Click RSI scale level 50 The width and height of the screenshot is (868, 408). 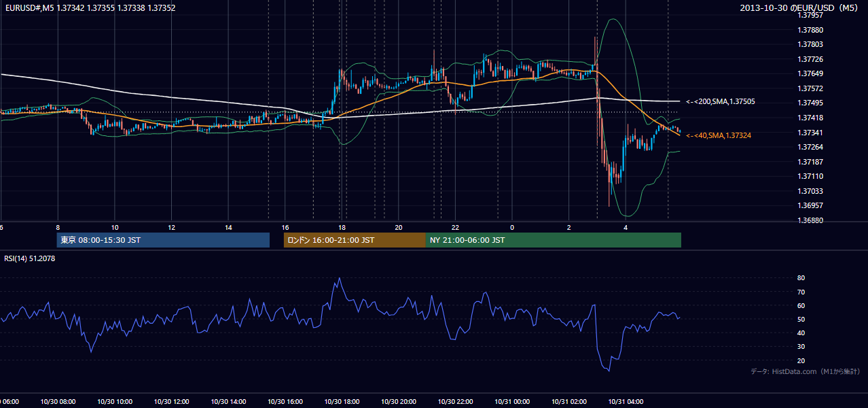click(801, 319)
